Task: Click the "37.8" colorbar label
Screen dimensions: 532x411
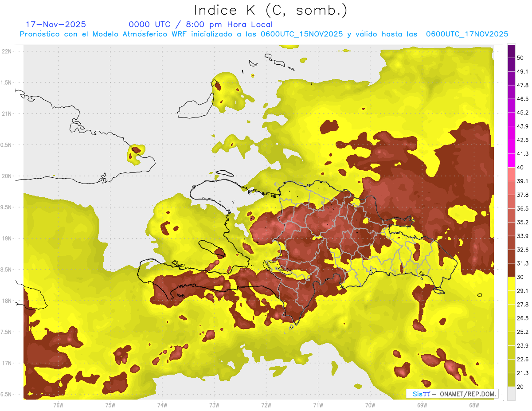Action: pyautogui.click(x=523, y=195)
